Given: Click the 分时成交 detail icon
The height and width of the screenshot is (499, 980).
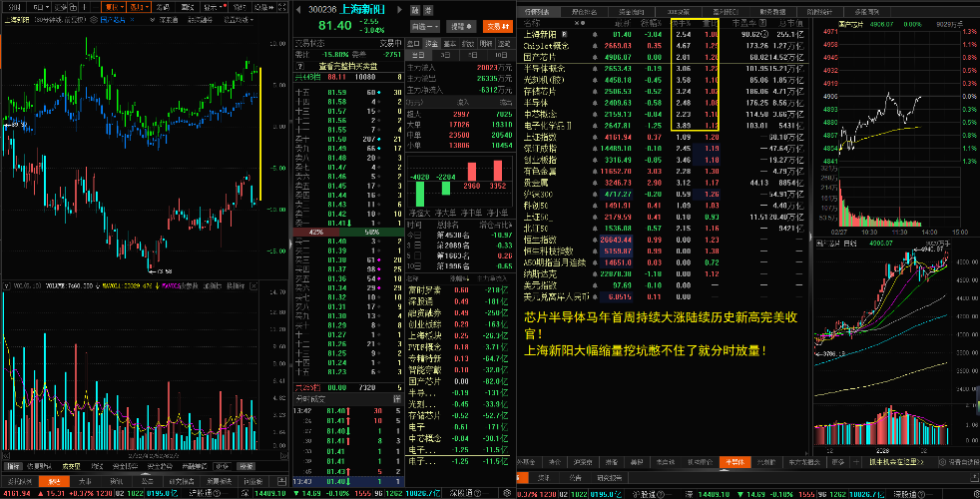Looking at the screenshot, I should pyautogui.click(x=396, y=398).
